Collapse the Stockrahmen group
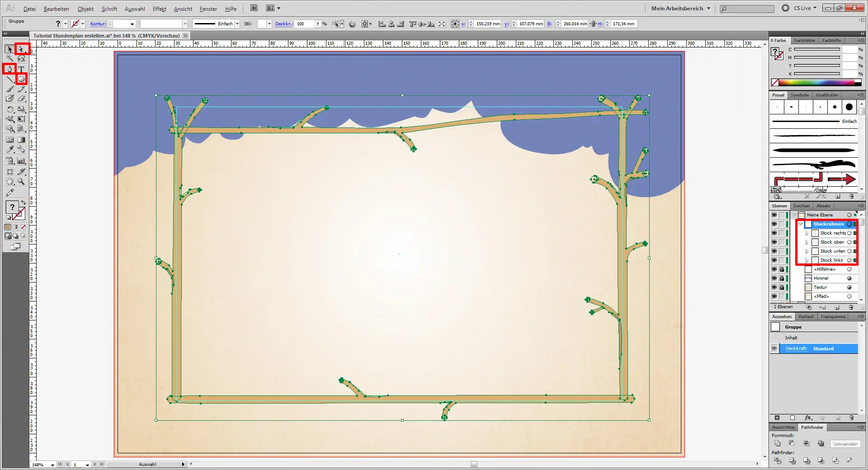Screen dimensions: 868x470 [x=801, y=224]
